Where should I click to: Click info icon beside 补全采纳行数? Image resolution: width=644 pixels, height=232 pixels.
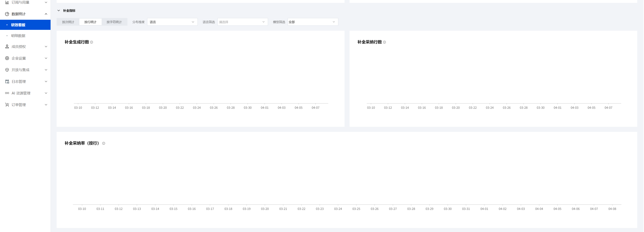[384, 42]
